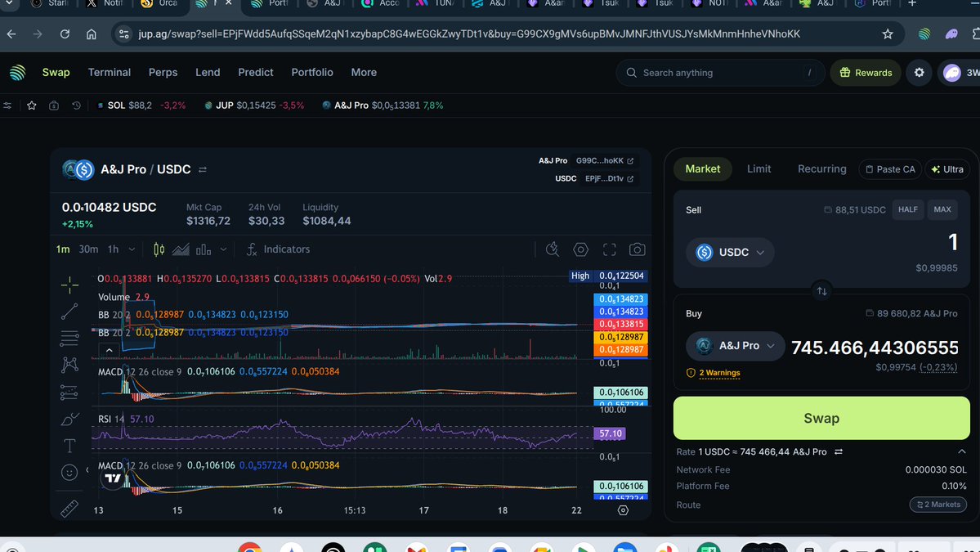The height and width of the screenshot is (552, 980).
Task: Select the pattern drawing tool
Action: pos(69,365)
